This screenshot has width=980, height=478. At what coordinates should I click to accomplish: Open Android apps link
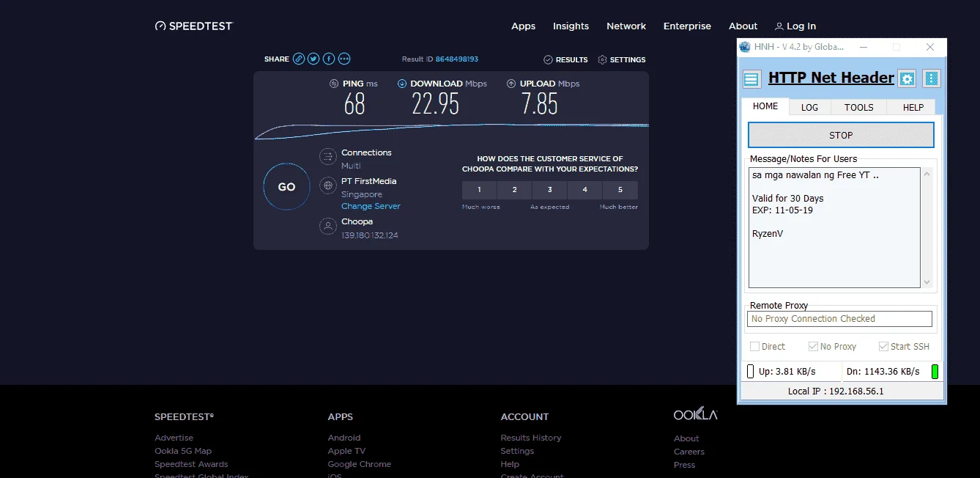pos(344,438)
